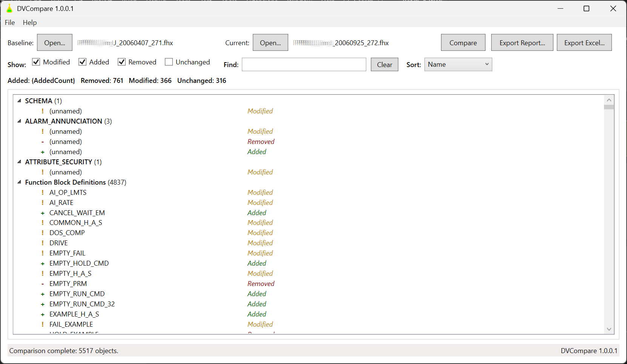Click the removed minus icon beside EMPTY_PRM
Screen dimensions: 627x364
[x=43, y=284]
